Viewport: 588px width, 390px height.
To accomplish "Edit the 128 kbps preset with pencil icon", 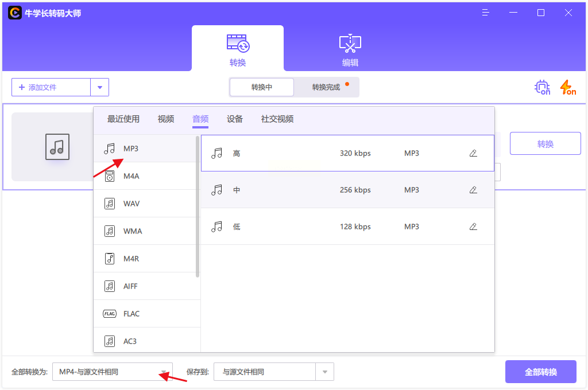I will 473,227.
